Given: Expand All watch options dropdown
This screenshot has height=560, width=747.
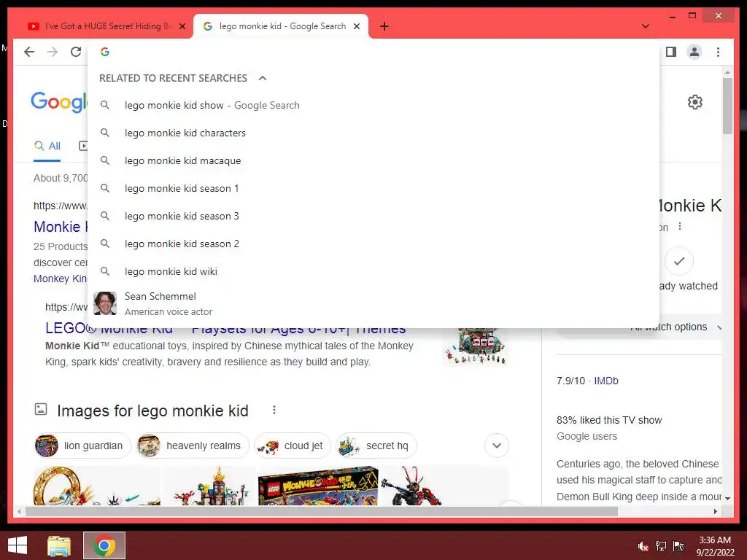Looking at the screenshot, I should click(719, 327).
